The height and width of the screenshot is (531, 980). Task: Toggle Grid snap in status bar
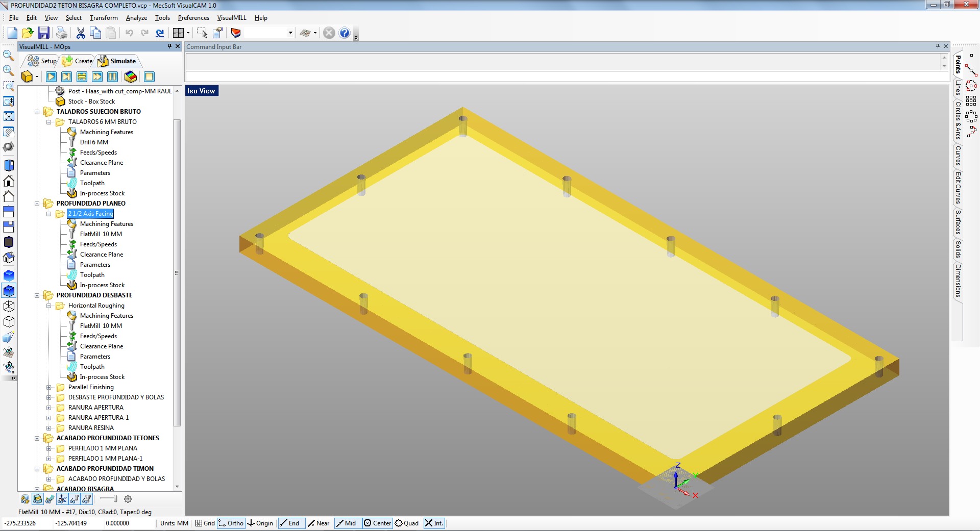coord(205,523)
